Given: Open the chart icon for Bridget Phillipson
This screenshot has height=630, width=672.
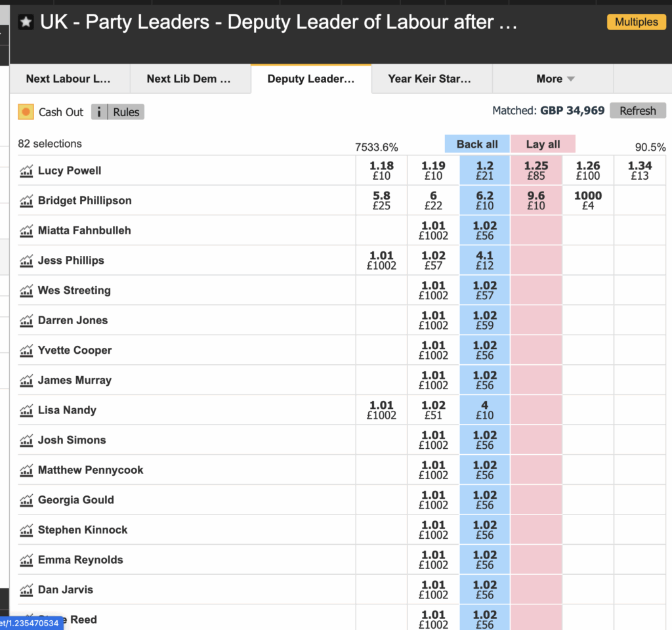Looking at the screenshot, I should click(26, 201).
